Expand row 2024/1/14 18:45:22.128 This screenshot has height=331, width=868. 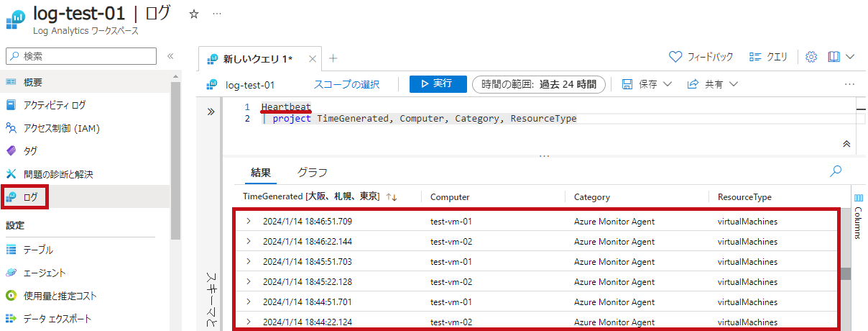coord(249,281)
